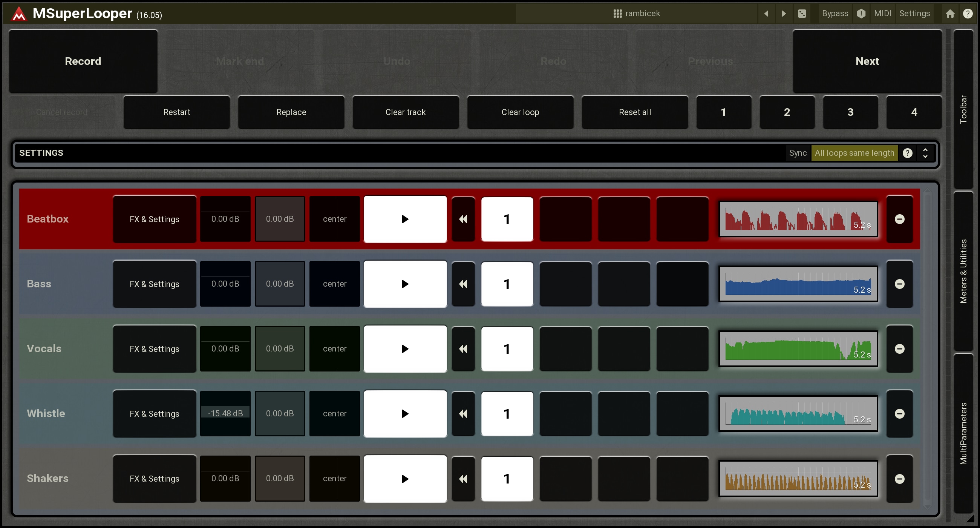The width and height of the screenshot is (980, 528).
Task: Play the Shakers track
Action: pyautogui.click(x=405, y=479)
